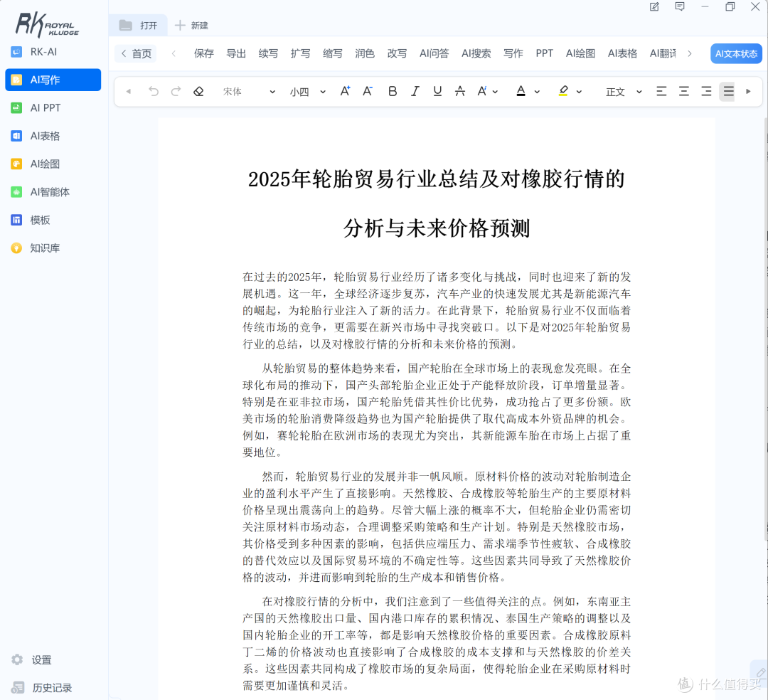This screenshot has width=768, height=700.
Task: Open the font color dropdown arrow
Action: (x=538, y=92)
